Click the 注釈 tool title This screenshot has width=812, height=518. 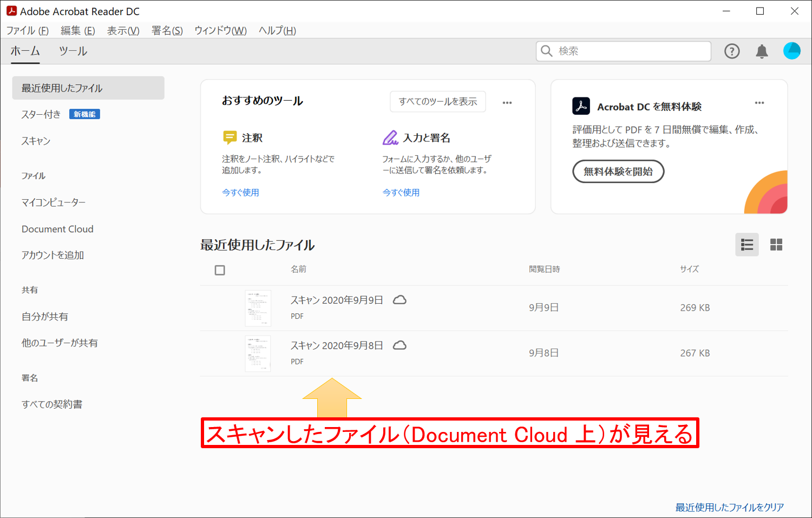(x=252, y=138)
